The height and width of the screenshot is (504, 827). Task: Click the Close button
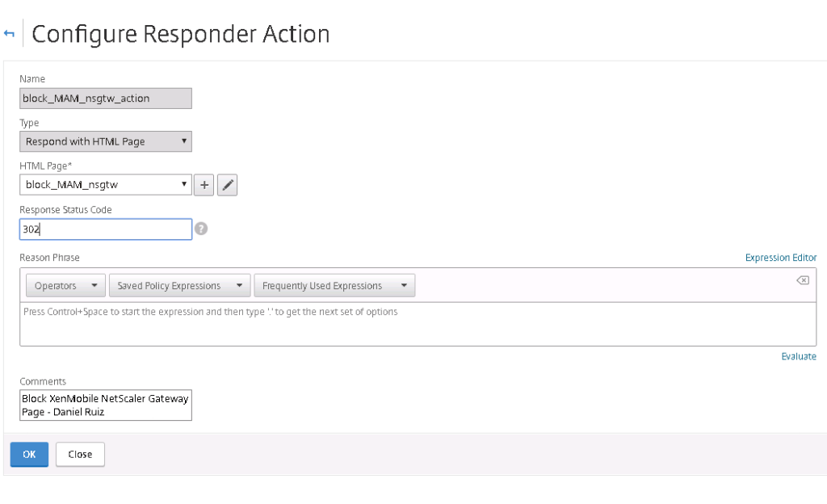[80, 454]
